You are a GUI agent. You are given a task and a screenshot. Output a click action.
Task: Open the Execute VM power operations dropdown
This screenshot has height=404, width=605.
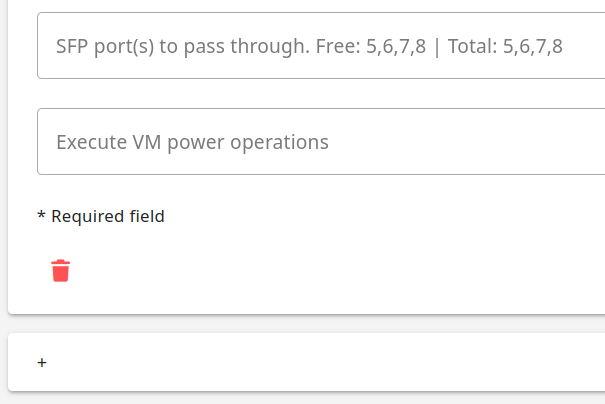[x=320, y=142]
